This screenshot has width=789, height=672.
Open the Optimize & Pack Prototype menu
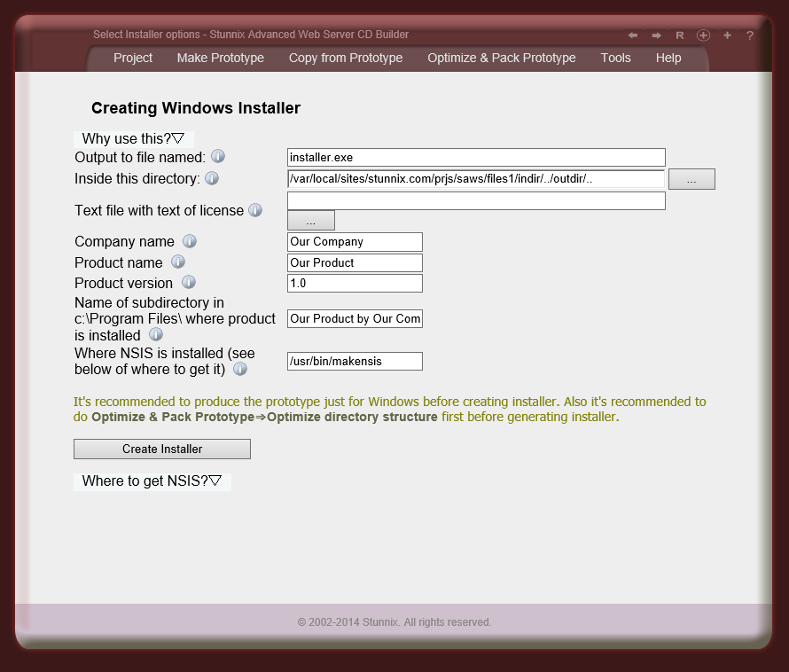point(502,58)
